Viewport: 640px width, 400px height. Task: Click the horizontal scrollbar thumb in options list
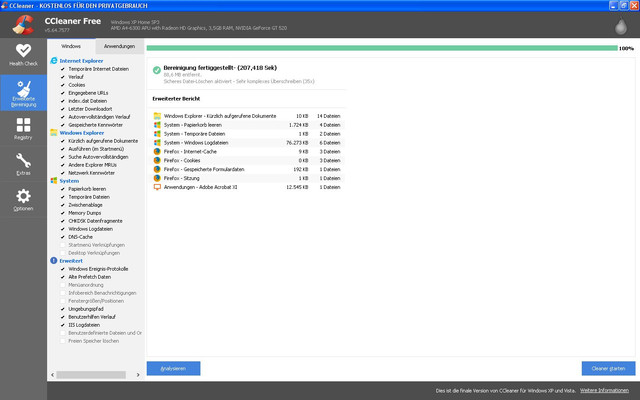[91, 375]
